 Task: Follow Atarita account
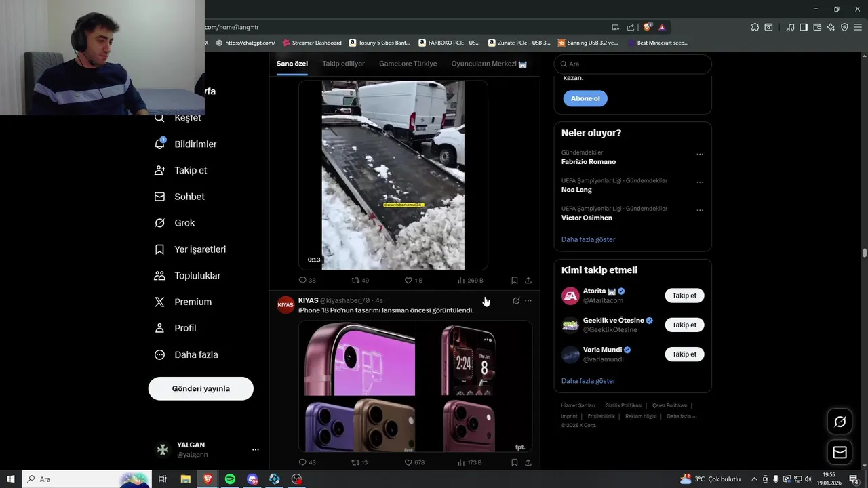tap(684, 296)
